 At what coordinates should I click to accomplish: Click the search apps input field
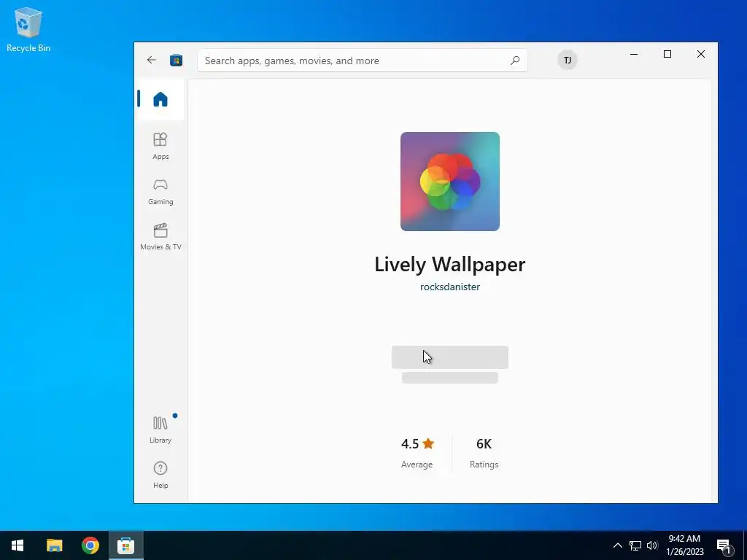point(362,61)
